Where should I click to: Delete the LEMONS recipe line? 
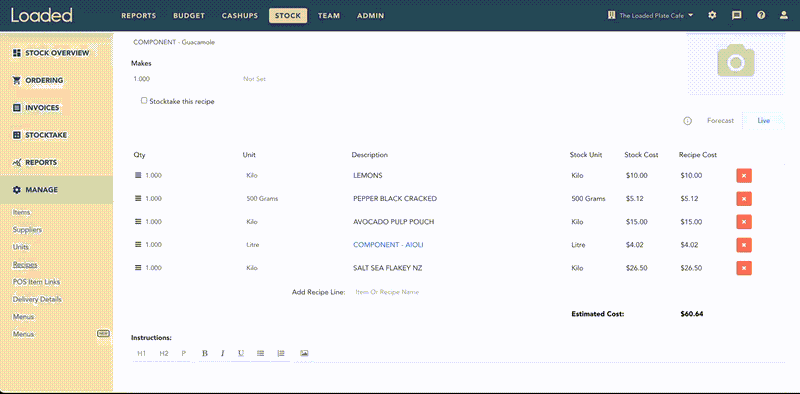(744, 176)
